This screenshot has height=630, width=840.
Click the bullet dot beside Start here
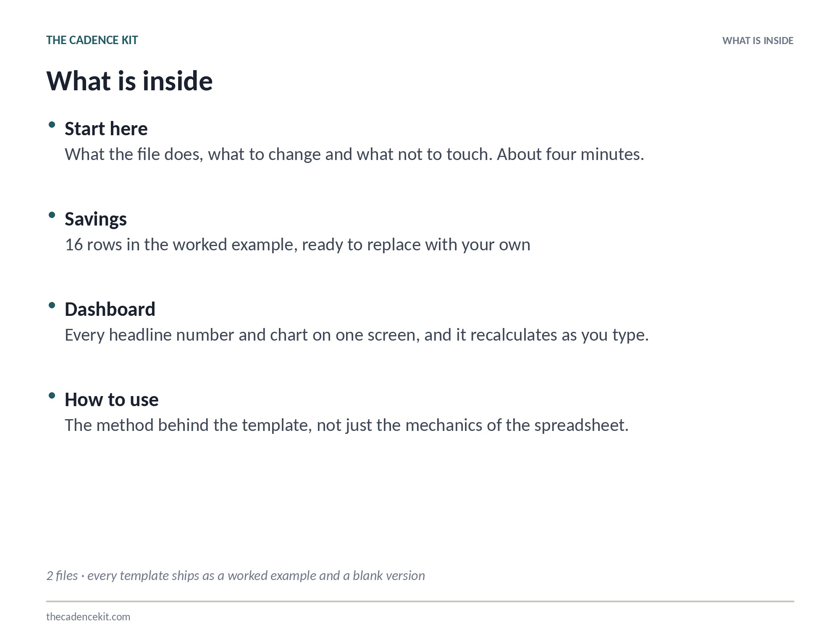pyautogui.click(x=52, y=125)
